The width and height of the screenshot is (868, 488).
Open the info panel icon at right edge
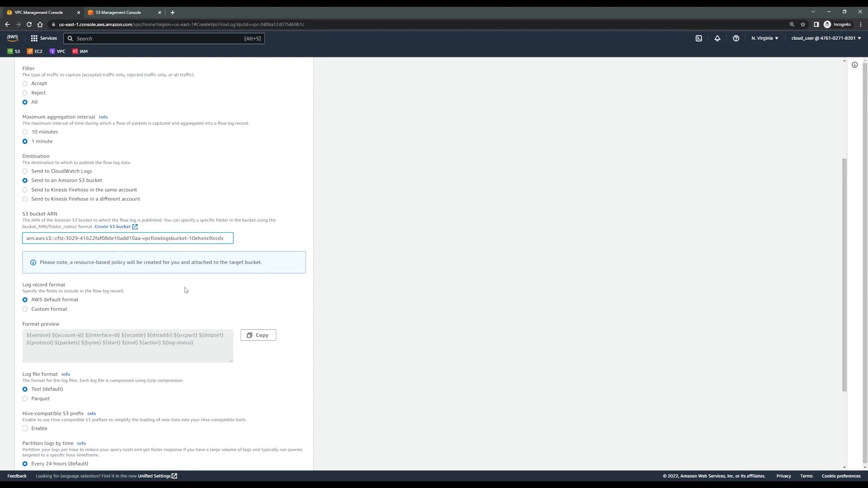coord(854,65)
